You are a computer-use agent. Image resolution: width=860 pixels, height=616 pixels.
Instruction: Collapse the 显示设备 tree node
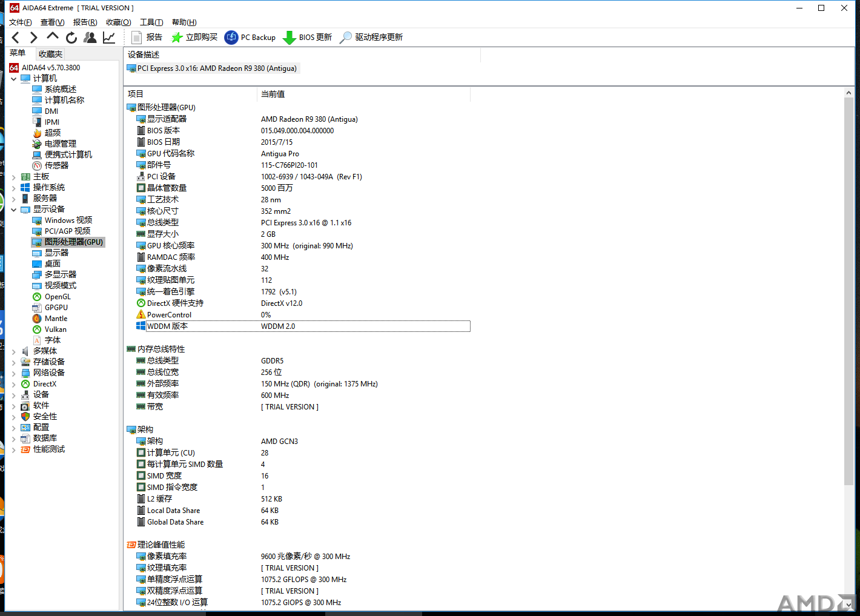[13, 210]
